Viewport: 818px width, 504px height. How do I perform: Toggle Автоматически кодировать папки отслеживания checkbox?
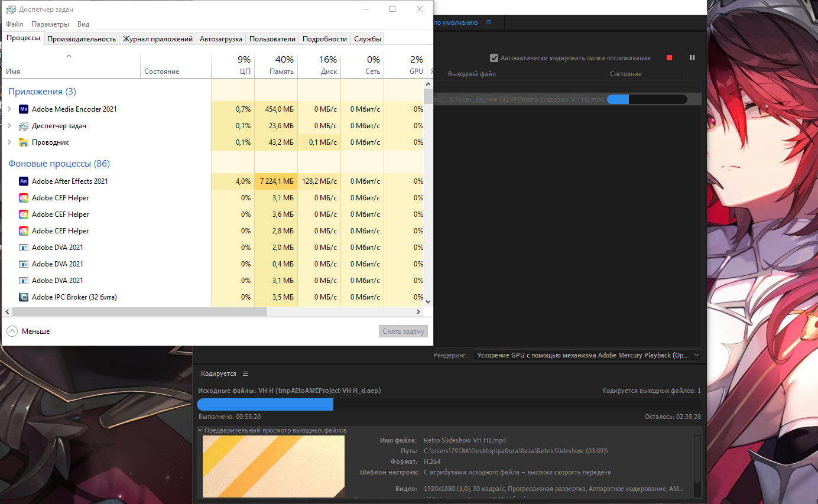[494, 58]
